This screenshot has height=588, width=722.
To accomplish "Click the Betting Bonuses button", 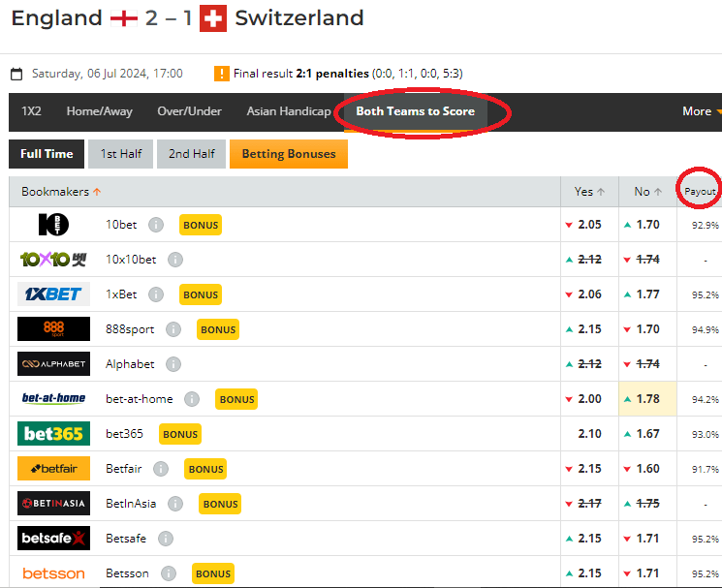I will click(x=288, y=154).
